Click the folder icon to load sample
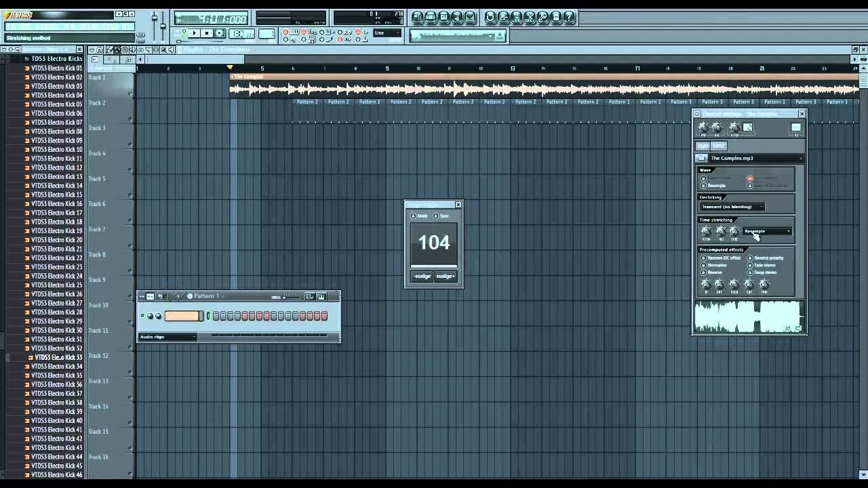The width and height of the screenshot is (868, 488). [x=701, y=158]
